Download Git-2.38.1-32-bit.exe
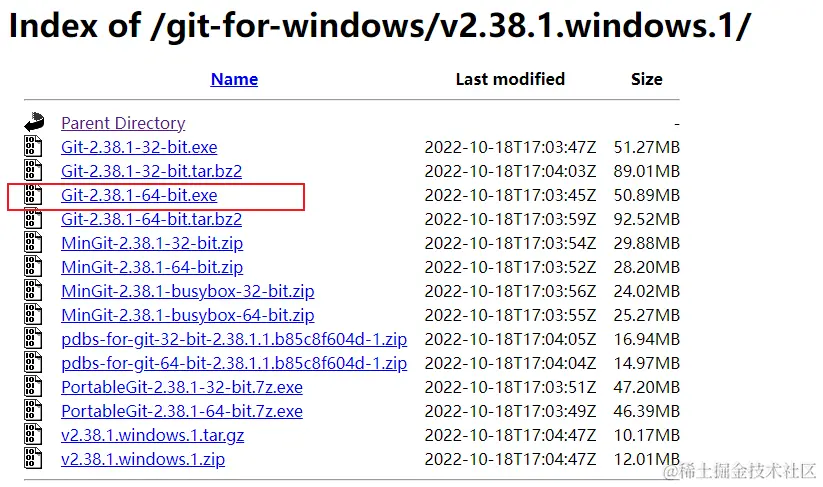Viewport: 823px width, 487px height. click(x=139, y=147)
